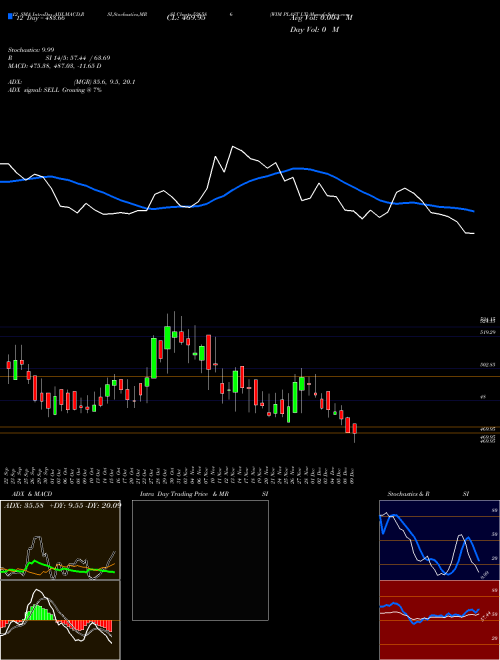Select the 'ADX: 35.58 +DY: 9.55 -DY: 20.09' readout
Viewport: 500px width, 660px height.
62,505
